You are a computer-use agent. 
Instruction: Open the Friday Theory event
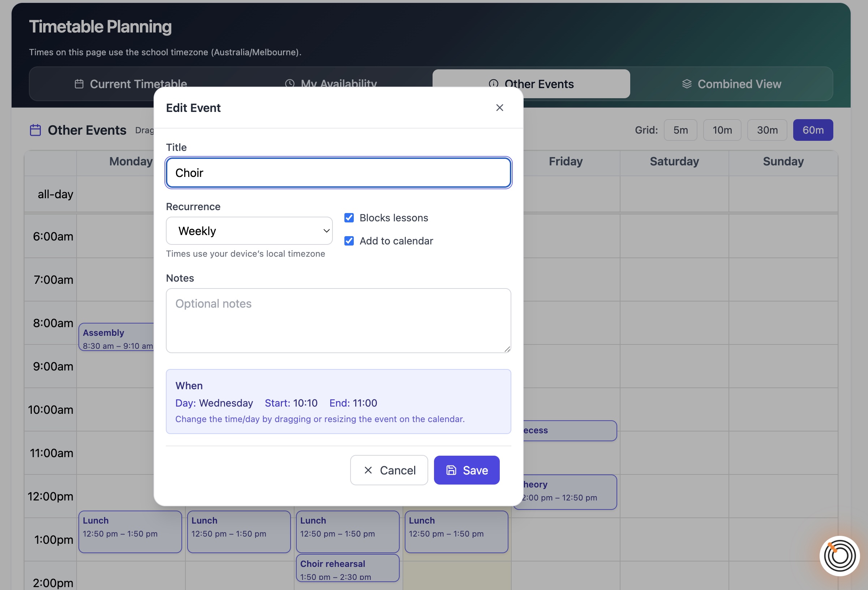(570, 492)
